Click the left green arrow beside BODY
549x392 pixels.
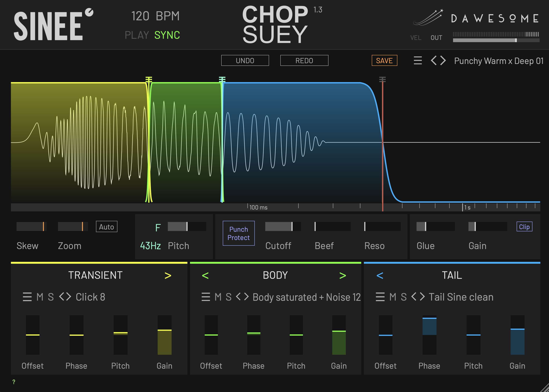pos(205,275)
